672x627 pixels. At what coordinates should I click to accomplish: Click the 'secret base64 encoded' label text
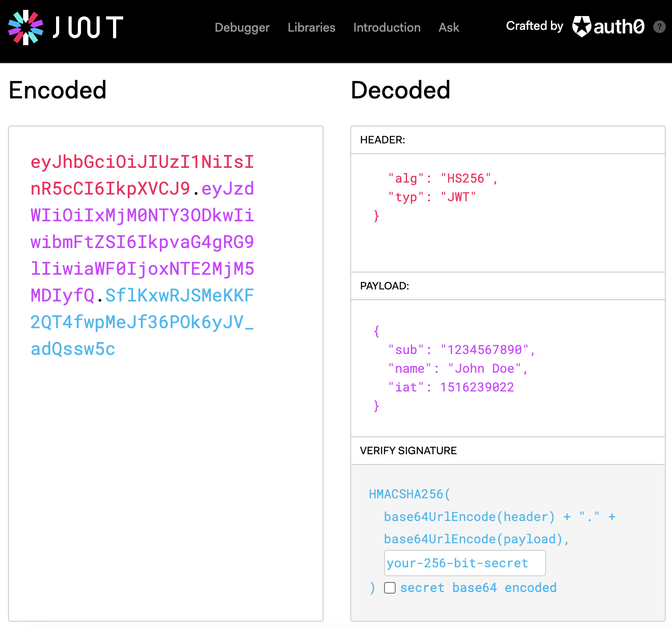(478, 588)
